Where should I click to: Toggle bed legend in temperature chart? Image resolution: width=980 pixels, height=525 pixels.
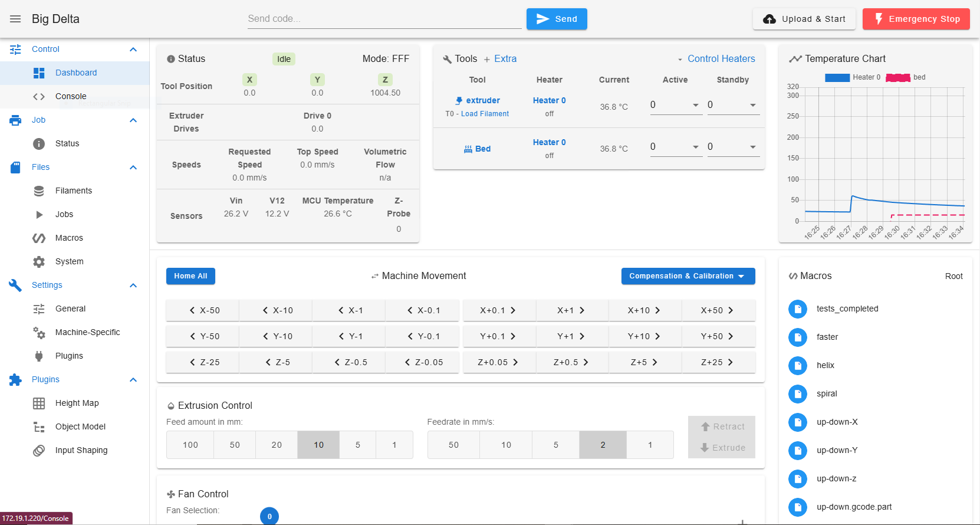click(x=906, y=77)
